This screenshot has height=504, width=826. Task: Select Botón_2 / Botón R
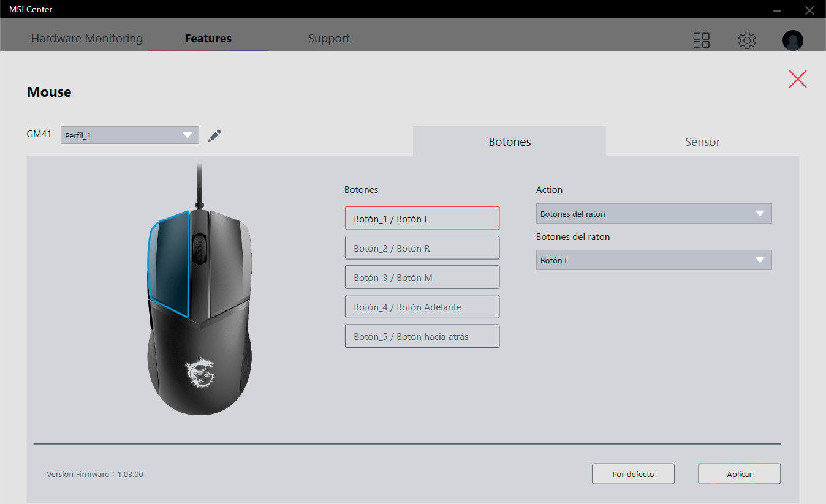point(422,248)
